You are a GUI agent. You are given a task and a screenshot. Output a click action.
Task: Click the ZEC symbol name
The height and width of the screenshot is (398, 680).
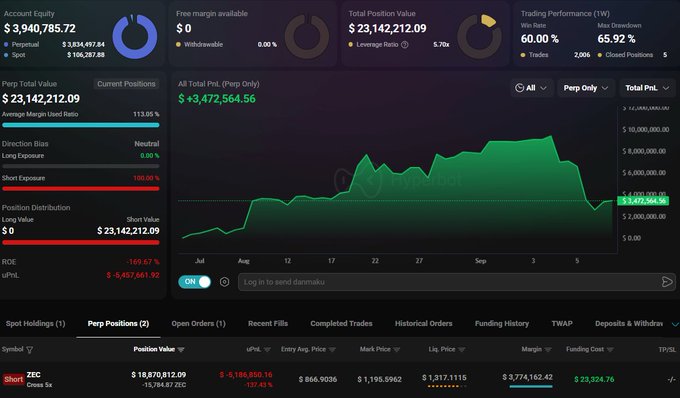pyautogui.click(x=33, y=375)
